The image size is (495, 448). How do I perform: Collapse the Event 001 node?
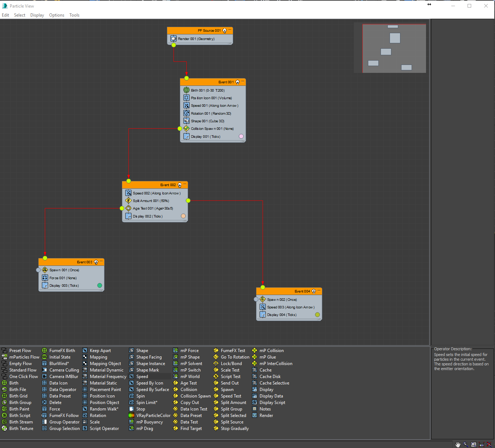point(243,82)
